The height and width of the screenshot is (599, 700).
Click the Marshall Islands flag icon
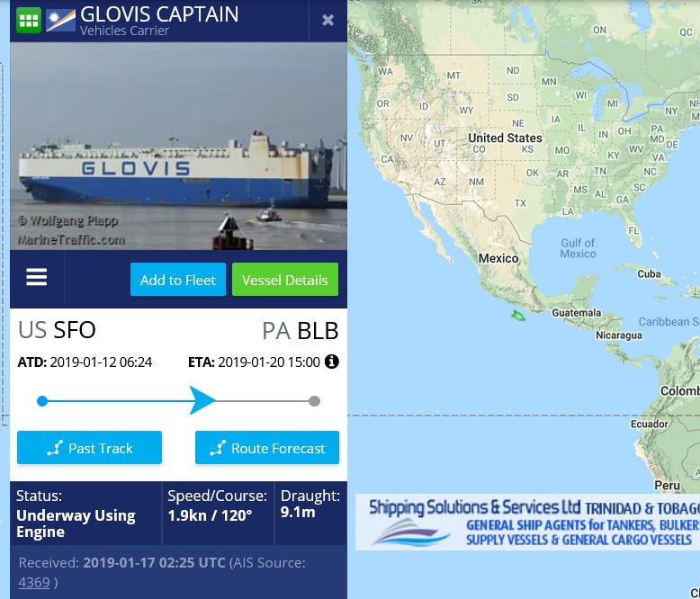[60, 21]
